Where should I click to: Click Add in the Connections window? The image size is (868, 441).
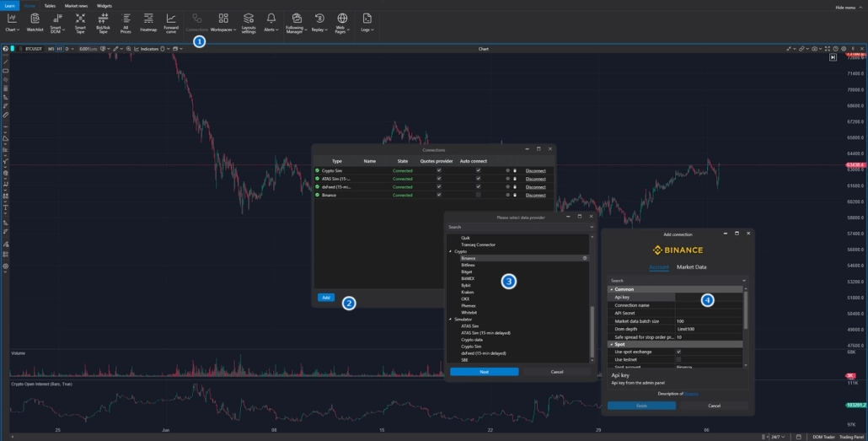tap(326, 298)
